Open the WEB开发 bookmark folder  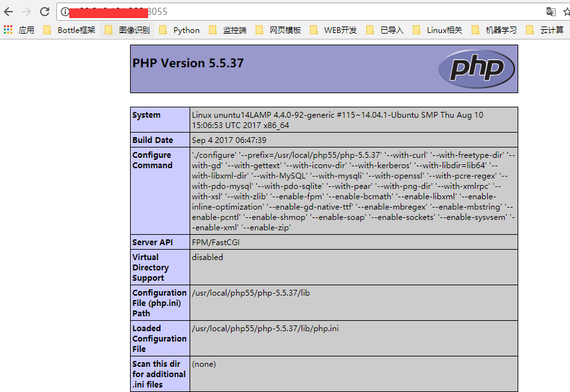[333, 30]
